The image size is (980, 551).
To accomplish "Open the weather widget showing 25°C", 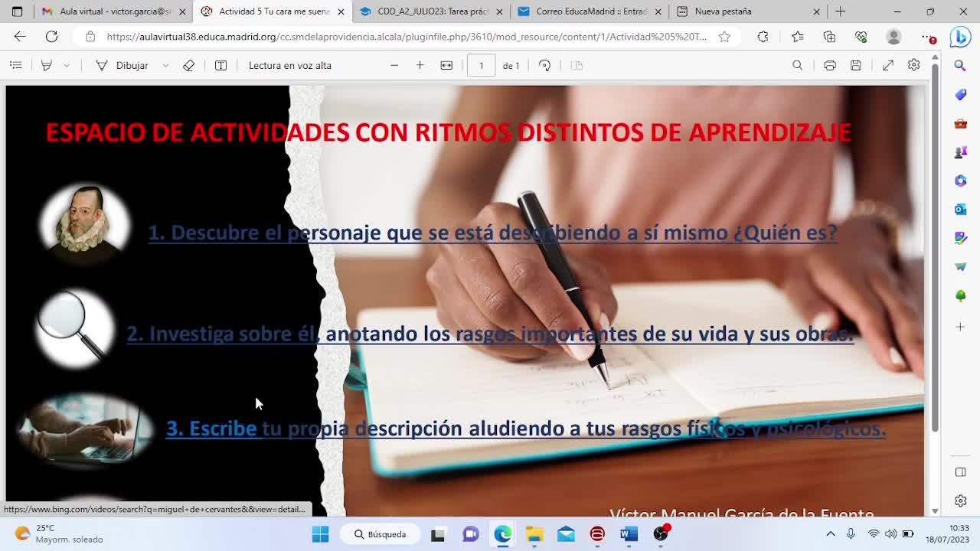I will tap(58, 534).
